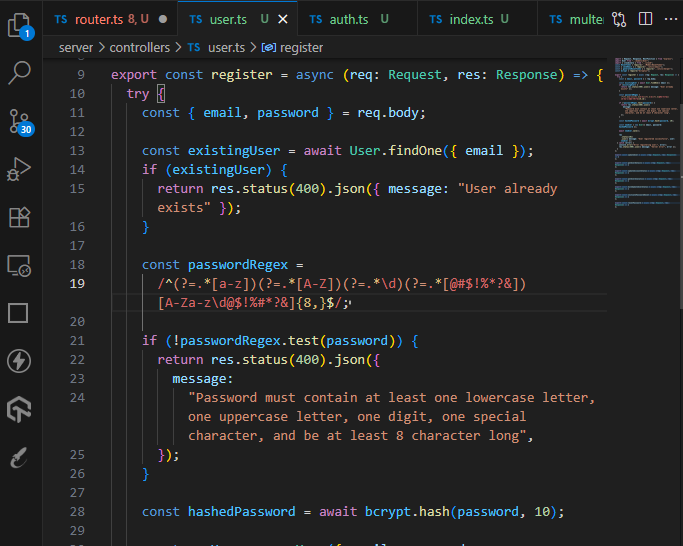
Task: Click 'register' function name on line 9
Action: click(242, 75)
